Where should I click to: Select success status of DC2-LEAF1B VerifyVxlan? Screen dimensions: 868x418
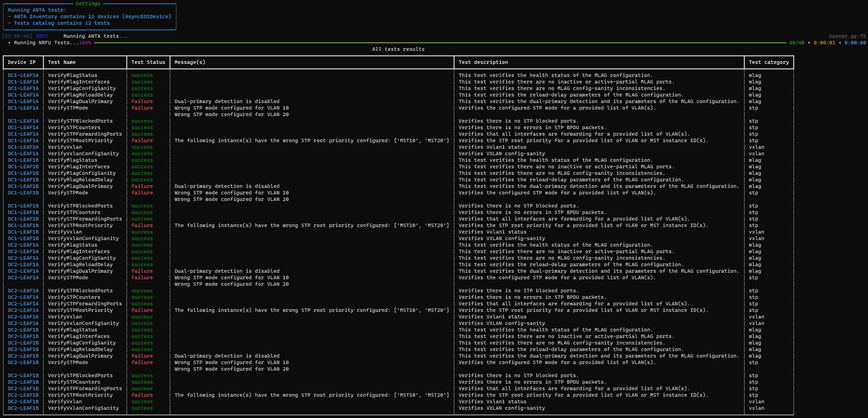tap(142, 402)
